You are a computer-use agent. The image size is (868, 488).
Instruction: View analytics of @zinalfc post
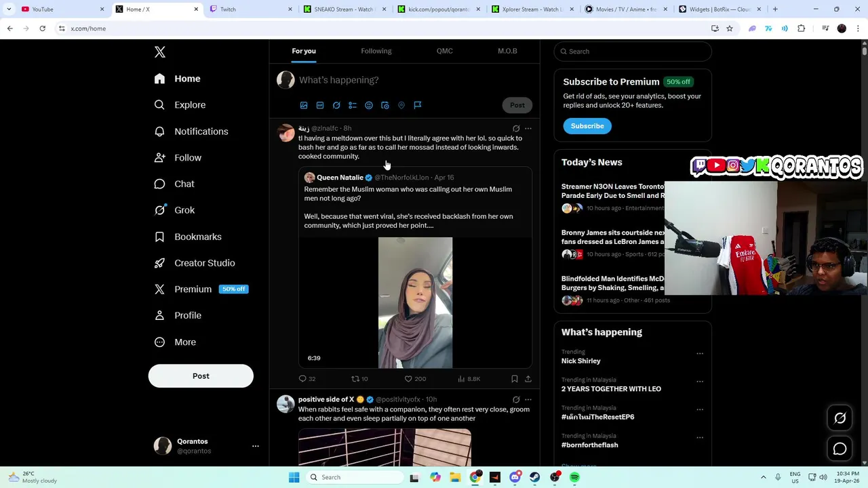[x=469, y=379]
